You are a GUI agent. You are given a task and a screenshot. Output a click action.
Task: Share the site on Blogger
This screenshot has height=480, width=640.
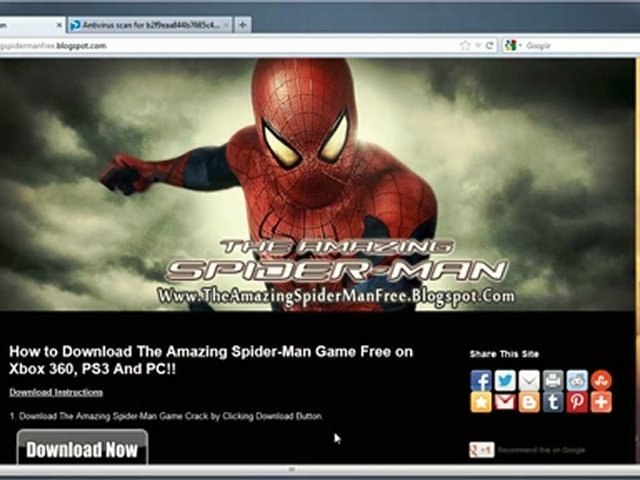tap(529, 402)
